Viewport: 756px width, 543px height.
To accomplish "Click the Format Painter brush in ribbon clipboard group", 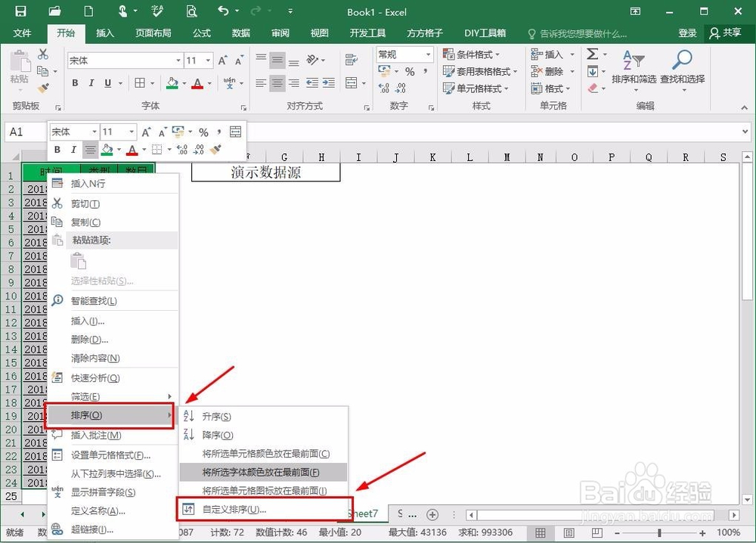I will tap(43, 88).
